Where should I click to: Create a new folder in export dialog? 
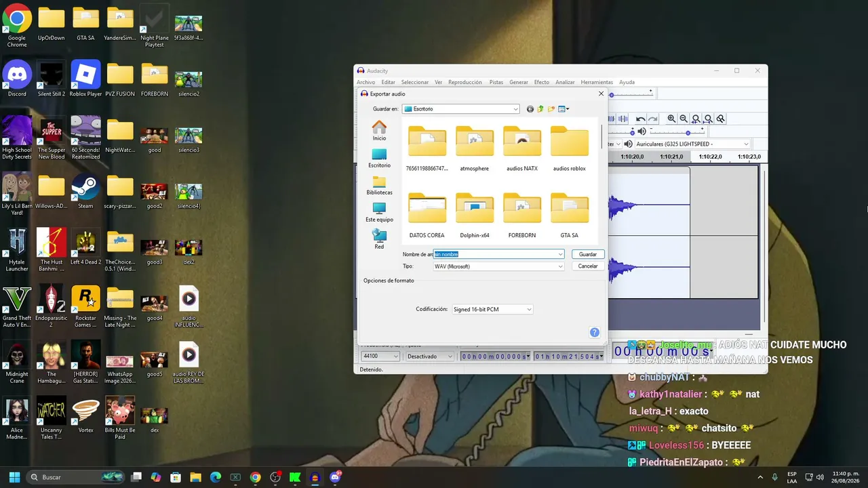click(551, 109)
